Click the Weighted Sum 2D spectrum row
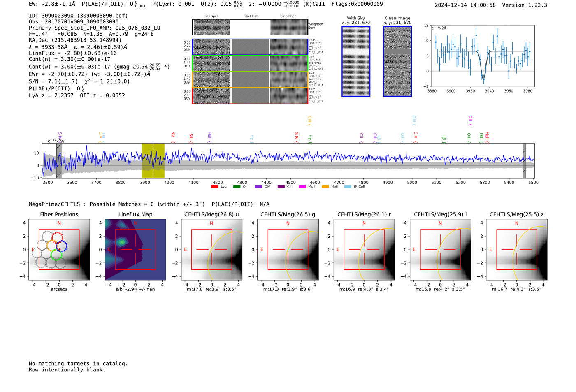Screen dimensions: 576x392 [250, 27]
